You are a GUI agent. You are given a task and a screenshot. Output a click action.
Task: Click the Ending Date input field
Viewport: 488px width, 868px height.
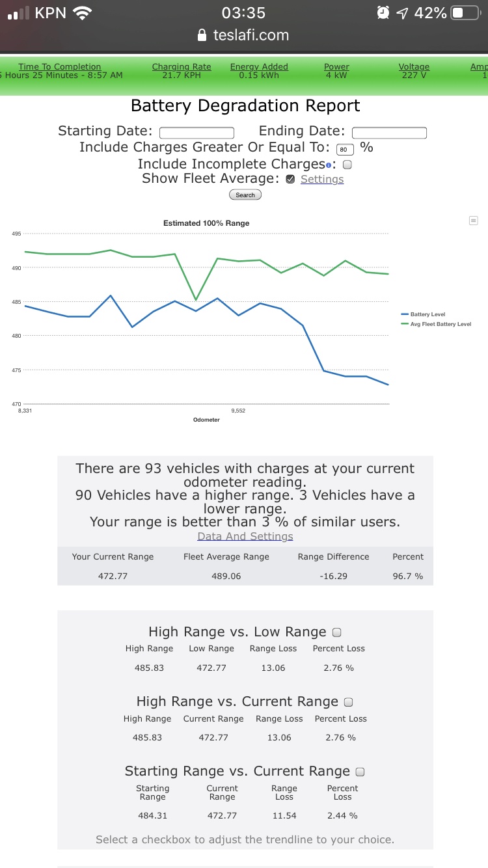click(x=389, y=133)
